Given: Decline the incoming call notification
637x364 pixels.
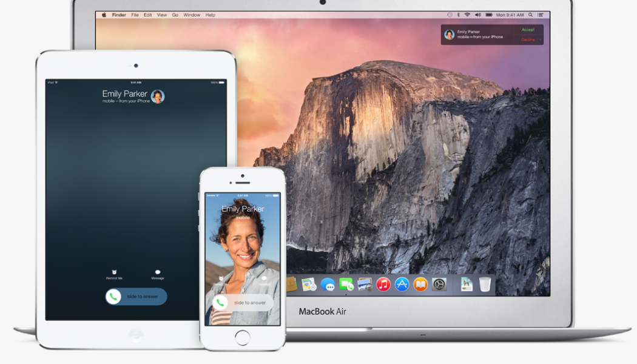Looking at the screenshot, I should tap(527, 39).
